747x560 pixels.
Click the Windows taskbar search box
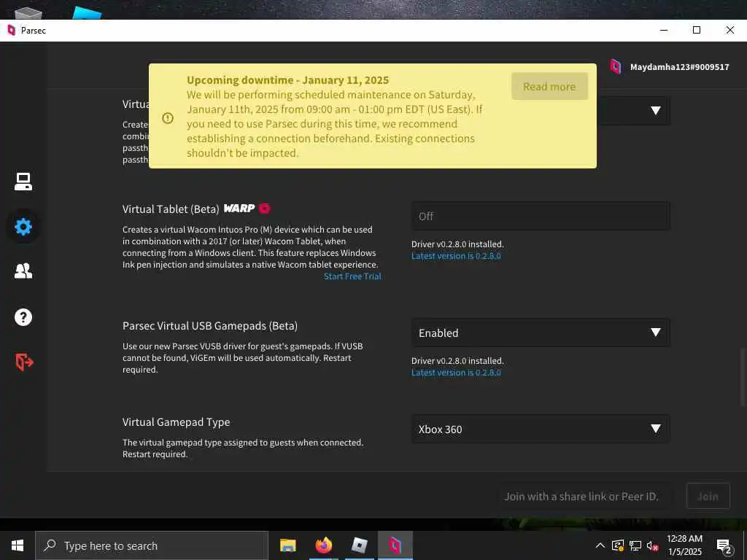coord(152,545)
